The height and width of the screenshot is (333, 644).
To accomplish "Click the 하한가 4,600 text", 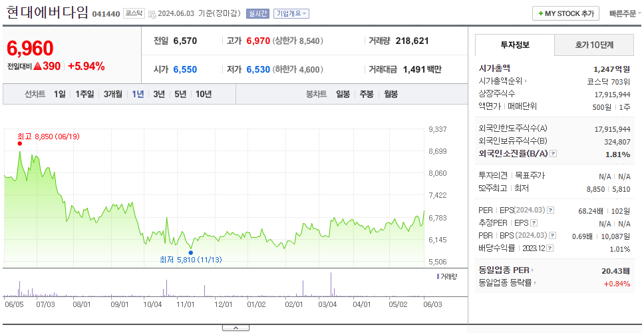I will coord(298,70).
